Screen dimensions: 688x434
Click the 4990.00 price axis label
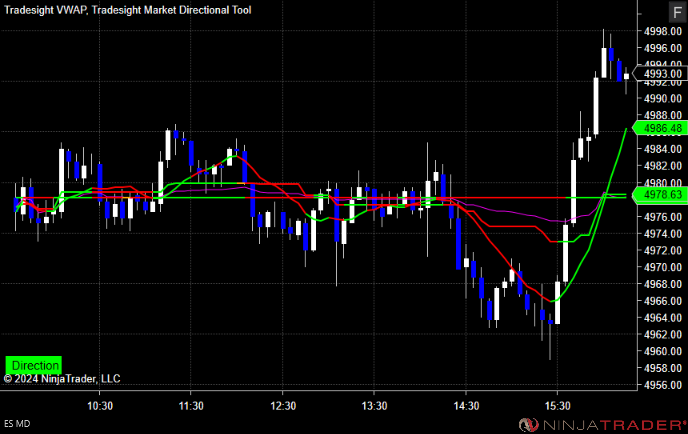(x=663, y=98)
